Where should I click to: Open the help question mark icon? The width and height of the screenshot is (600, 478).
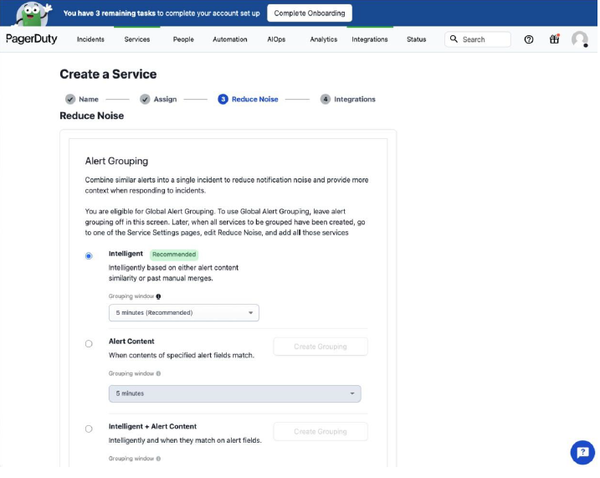(x=530, y=39)
